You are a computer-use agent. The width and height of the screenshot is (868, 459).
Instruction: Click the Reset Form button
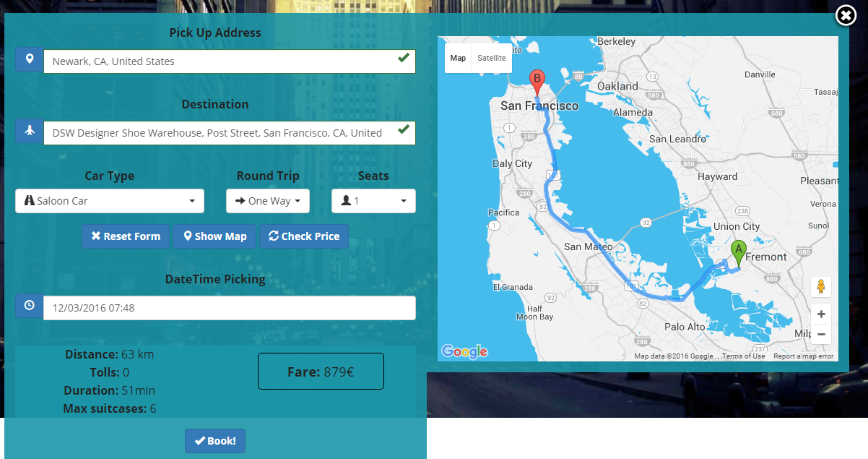[126, 236]
